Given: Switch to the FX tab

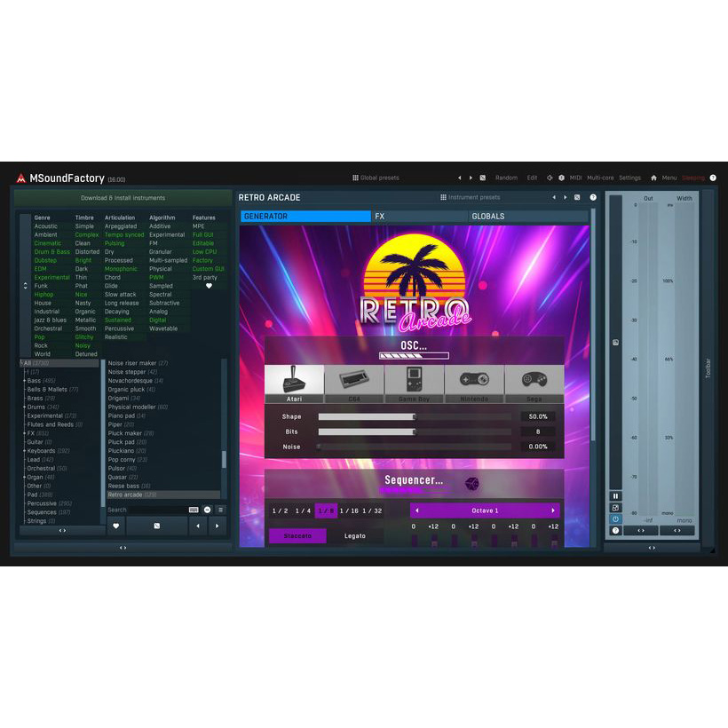Looking at the screenshot, I should pyautogui.click(x=419, y=217).
